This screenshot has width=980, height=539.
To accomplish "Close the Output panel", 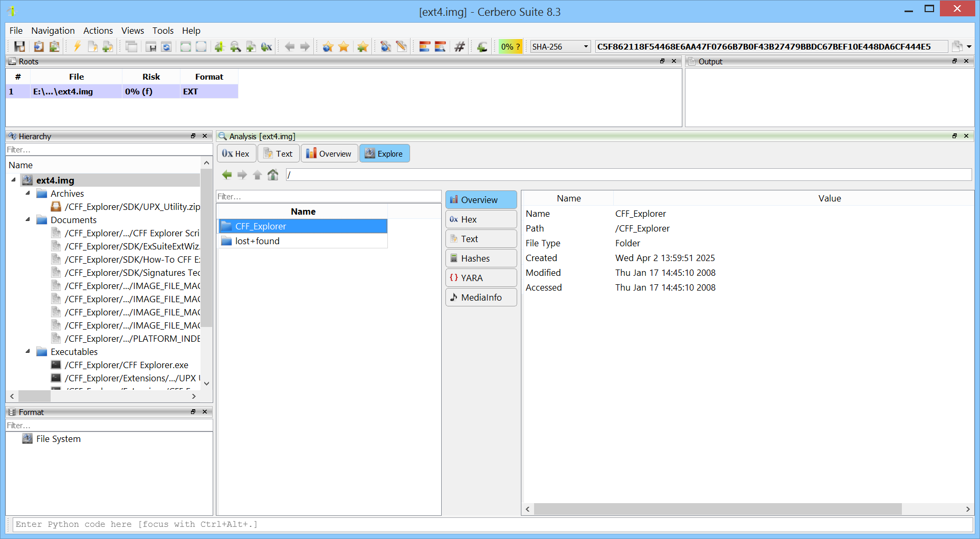I will 966,61.
